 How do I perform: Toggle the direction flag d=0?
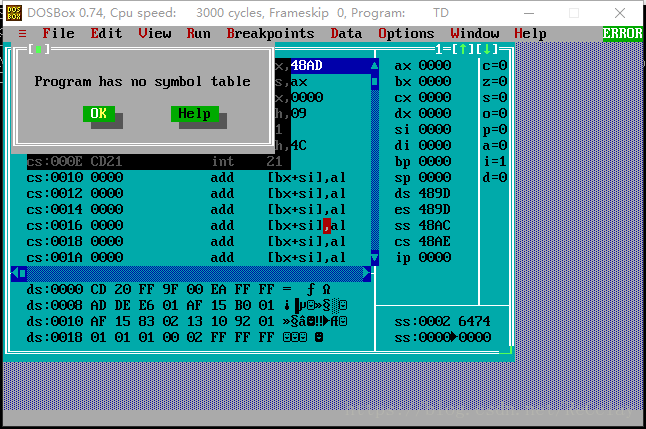[495, 178]
